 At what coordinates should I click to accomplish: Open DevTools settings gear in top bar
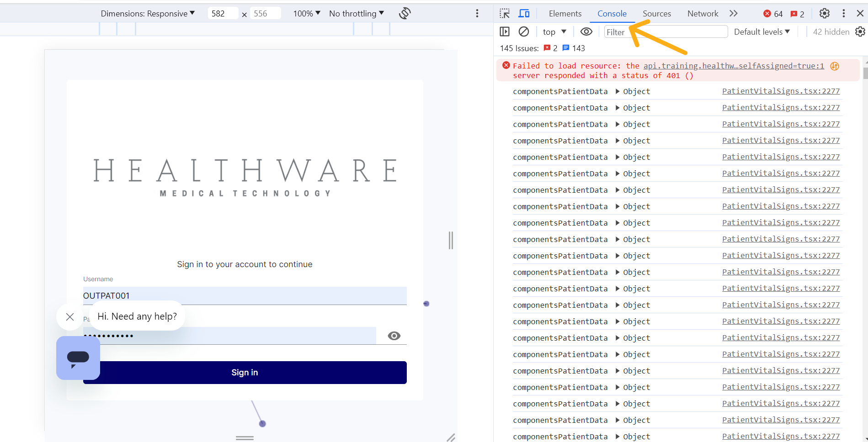click(825, 13)
